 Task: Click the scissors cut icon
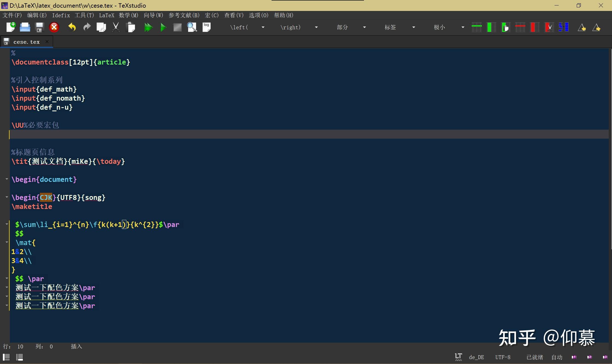tap(116, 27)
